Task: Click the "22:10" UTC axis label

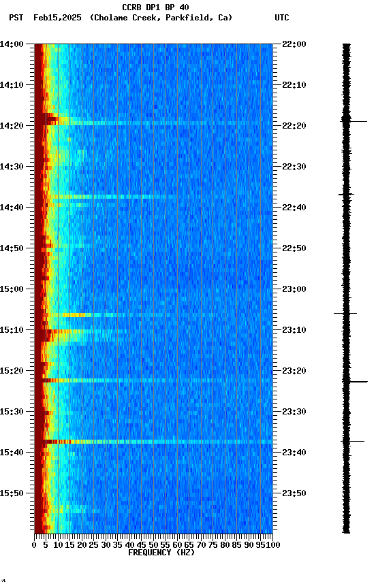Action: 294,85
